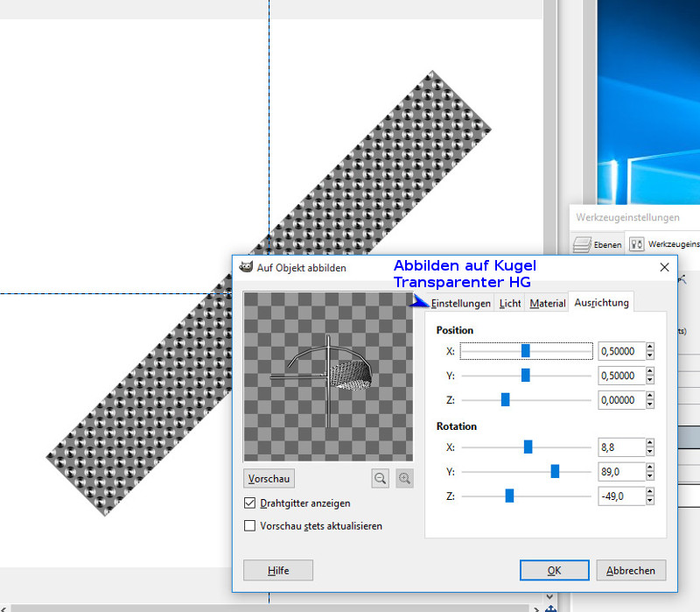The width and height of the screenshot is (700, 612).
Task: Click the Abbrechen button
Action: tap(630, 570)
